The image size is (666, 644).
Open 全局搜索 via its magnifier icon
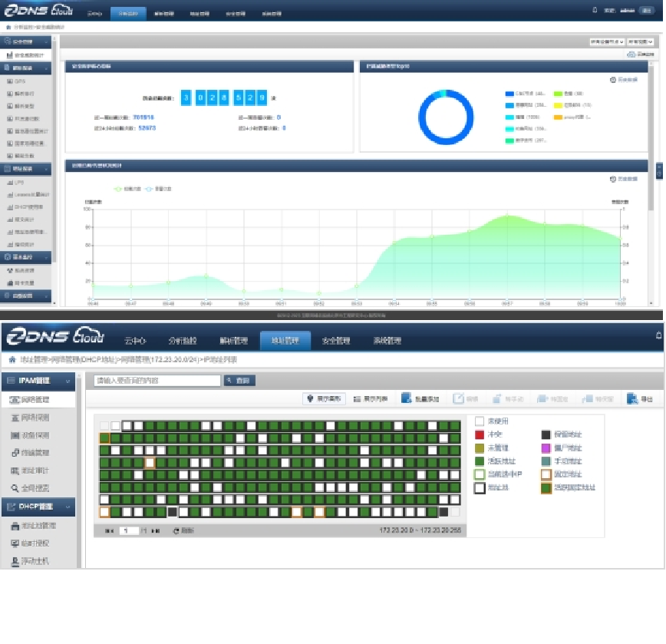pyautogui.click(x=14, y=487)
